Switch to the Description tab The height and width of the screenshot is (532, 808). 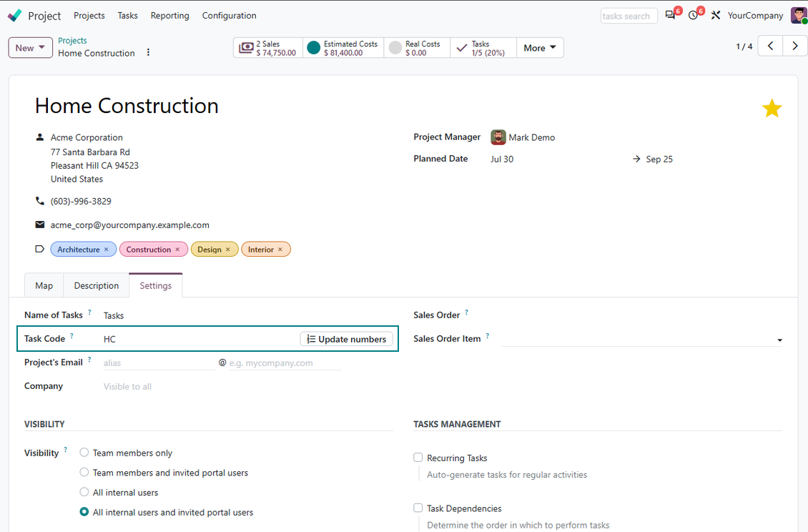(x=97, y=285)
